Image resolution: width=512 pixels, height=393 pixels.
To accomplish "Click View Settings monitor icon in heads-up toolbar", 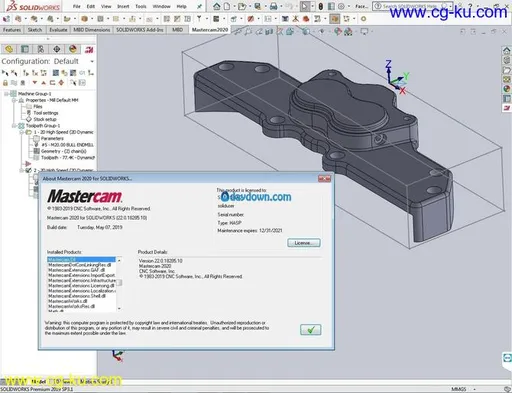I will (364, 32).
